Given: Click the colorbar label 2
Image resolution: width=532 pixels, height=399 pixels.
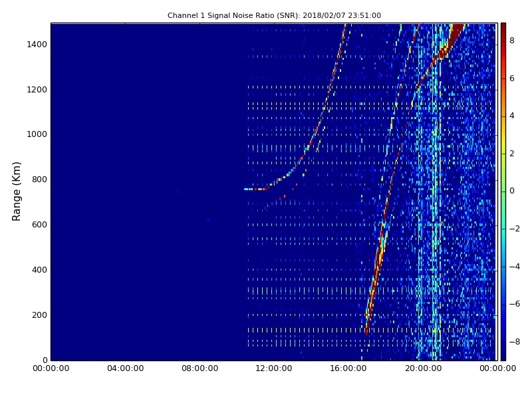Looking at the screenshot, I should [512, 154].
